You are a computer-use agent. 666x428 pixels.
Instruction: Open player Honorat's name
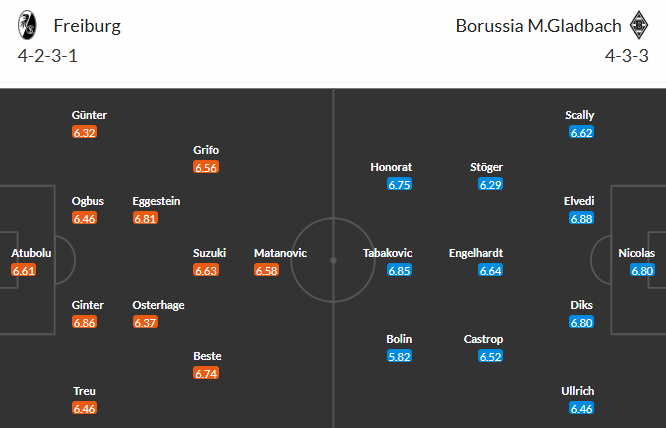pos(391,167)
